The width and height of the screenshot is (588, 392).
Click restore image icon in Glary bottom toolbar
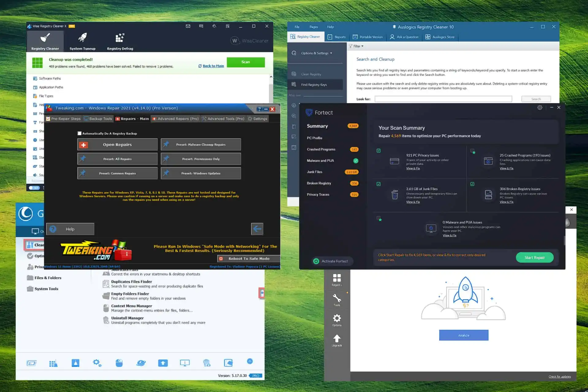pos(228,363)
